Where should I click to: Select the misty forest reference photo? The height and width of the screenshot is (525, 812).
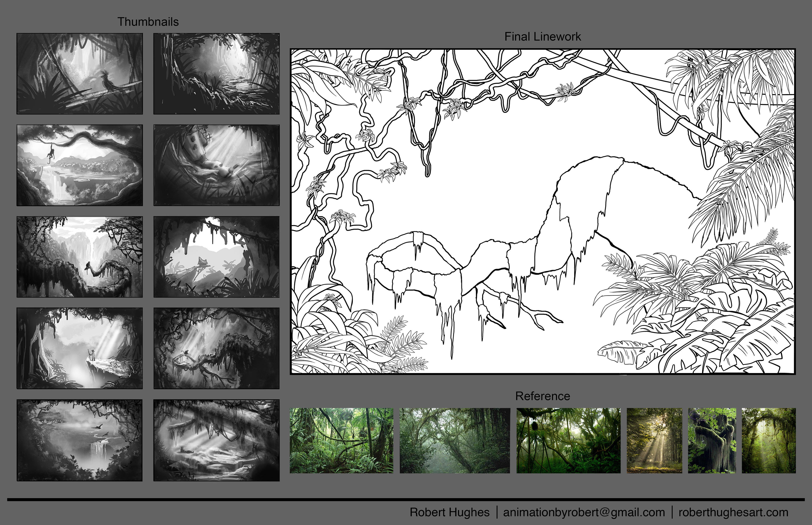tap(454, 440)
